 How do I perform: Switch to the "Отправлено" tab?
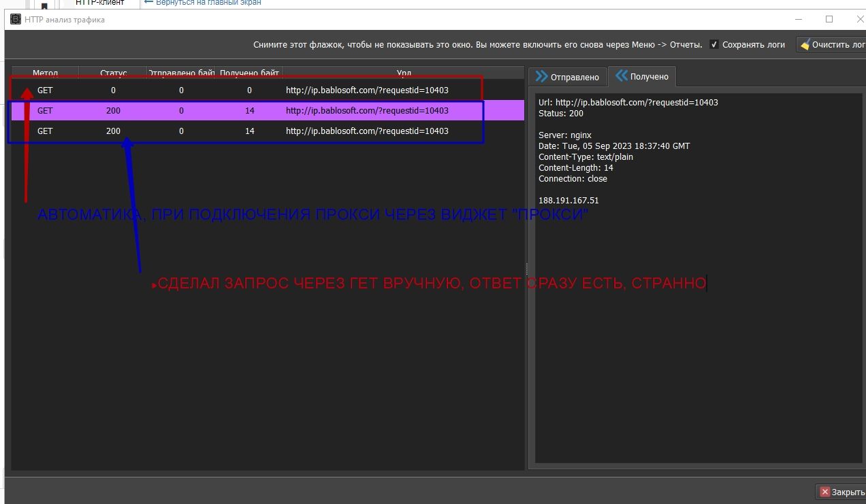(x=567, y=77)
